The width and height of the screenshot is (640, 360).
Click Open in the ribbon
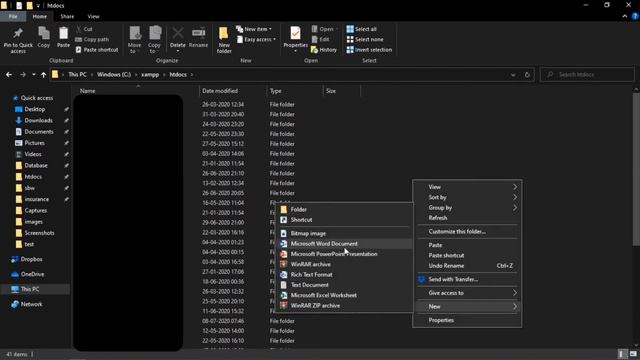pyautogui.click(x=323, y=29)
